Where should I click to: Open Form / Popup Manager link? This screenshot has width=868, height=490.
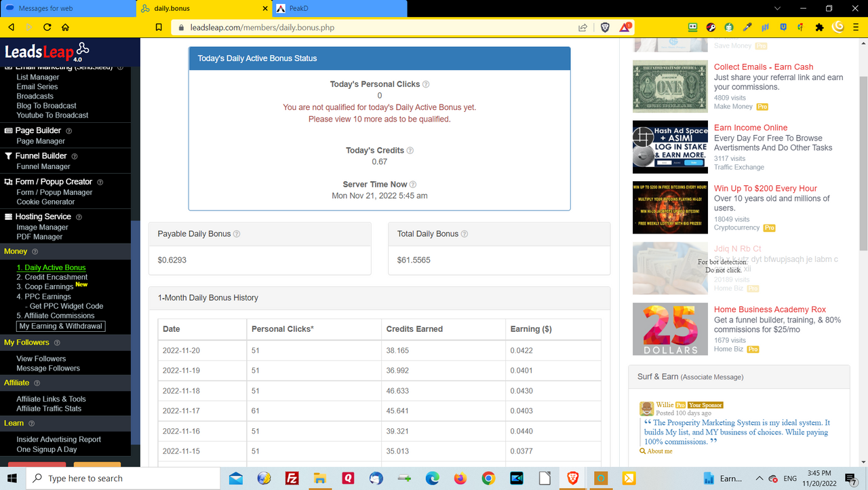pos(54,192)
